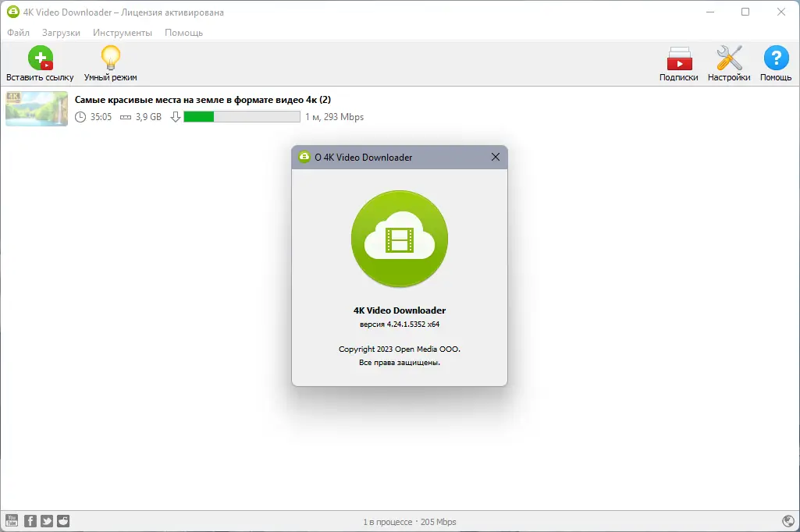Click the large green cloud logo in About dialog
This screenshot has height=532, width=800.
400,239
